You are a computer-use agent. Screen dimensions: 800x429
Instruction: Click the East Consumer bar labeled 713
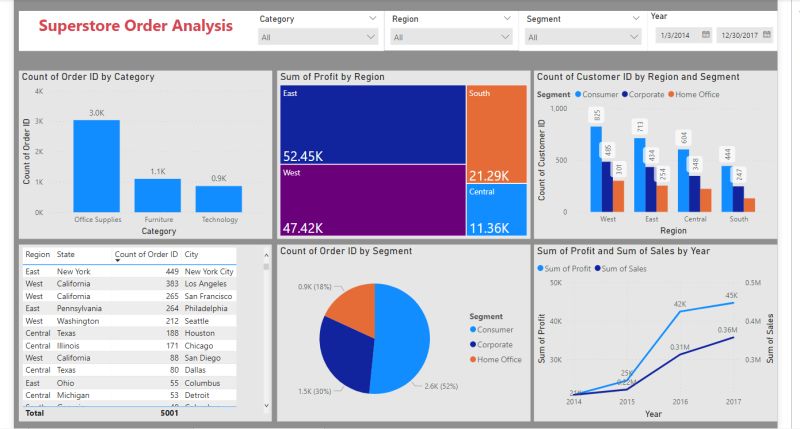point(639,175)
